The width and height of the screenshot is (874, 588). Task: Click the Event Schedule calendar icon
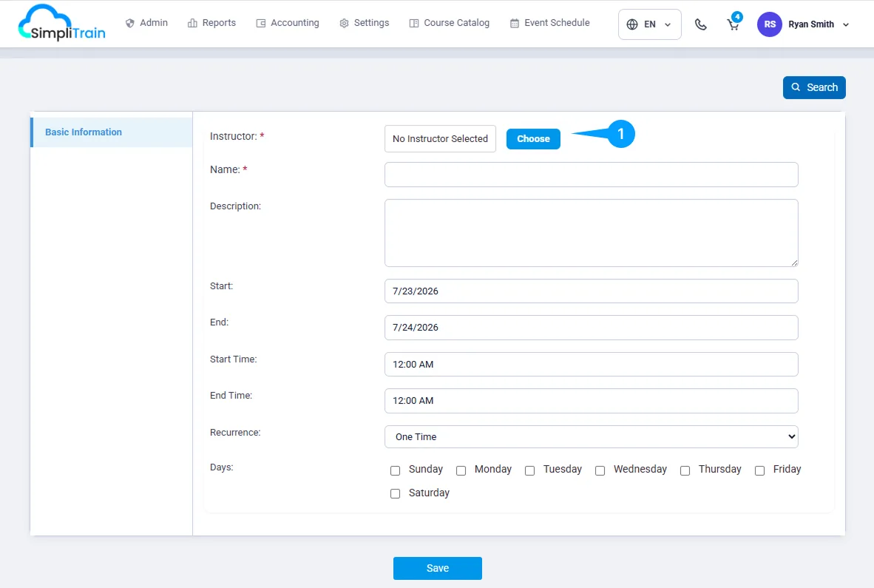tap(515, 24)
